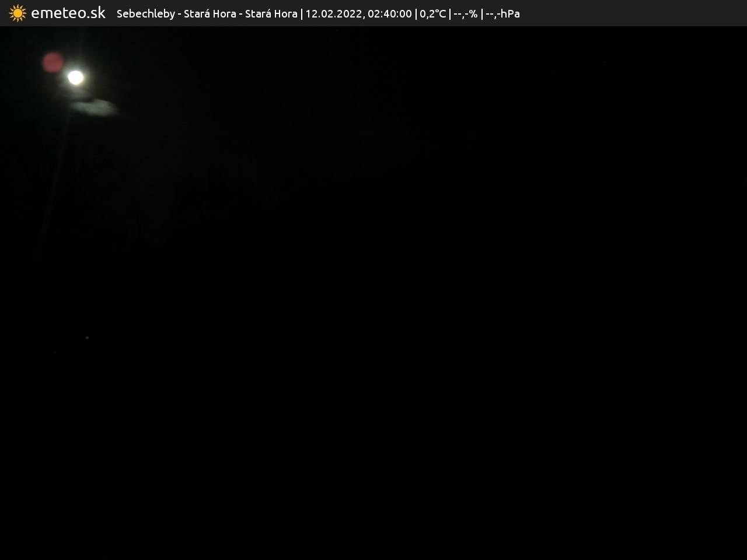Click the faint grey glow below the light
This screenshot has height=560, width=747.
tap(95, 107)
